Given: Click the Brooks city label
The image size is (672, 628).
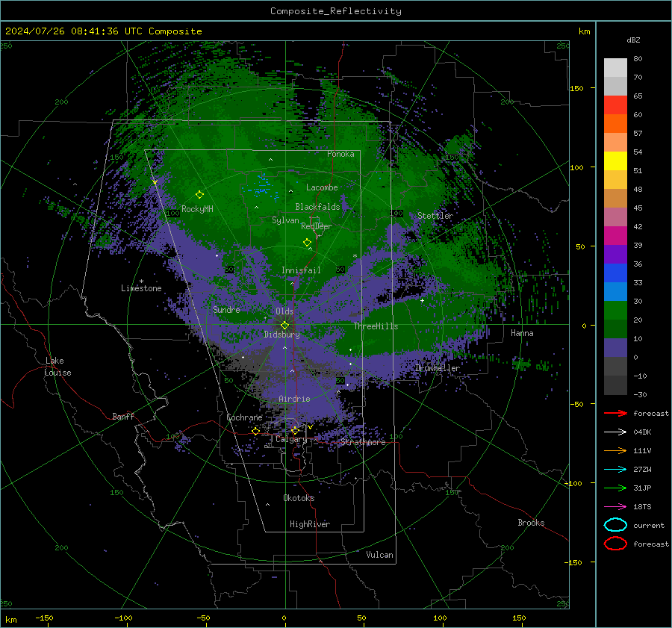Looking at the screenshot, I should 531,523.
